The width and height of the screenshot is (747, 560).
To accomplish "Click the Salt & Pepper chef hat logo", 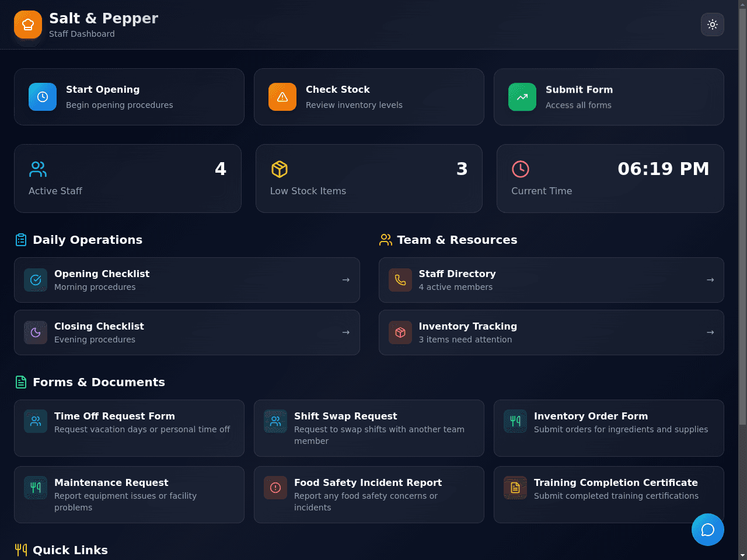I will click(x=28, y=24).
